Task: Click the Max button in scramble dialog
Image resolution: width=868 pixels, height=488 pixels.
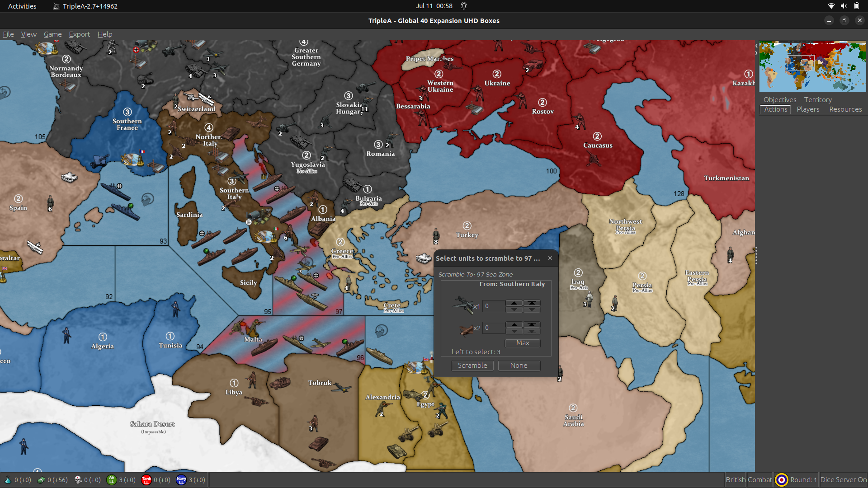Action: pos(523,343)
